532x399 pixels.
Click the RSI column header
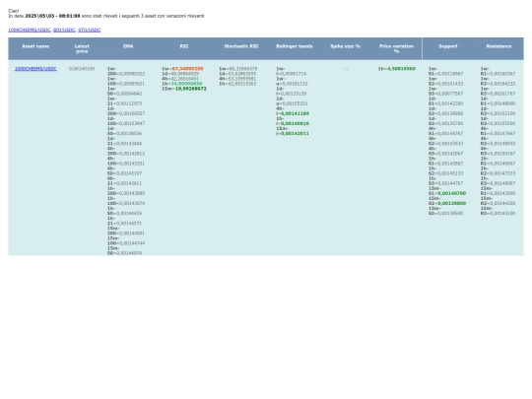pyautogui.click(x=184, y=46)
